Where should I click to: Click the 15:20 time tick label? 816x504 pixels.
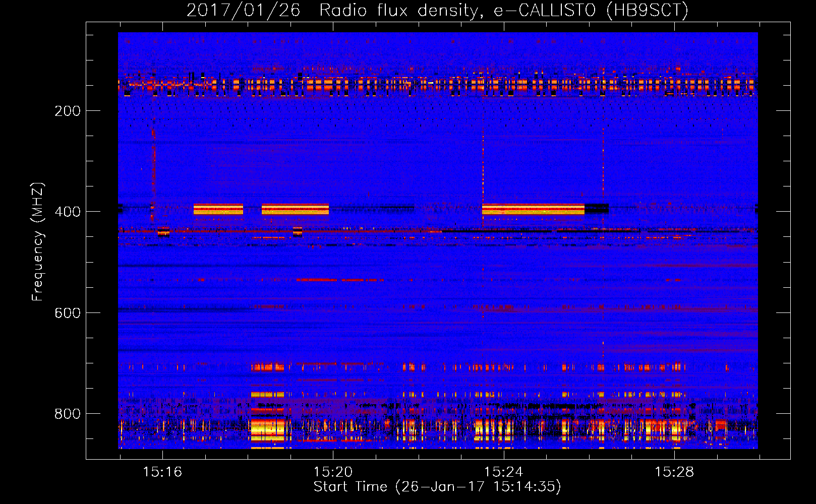(x=333, y=472)
